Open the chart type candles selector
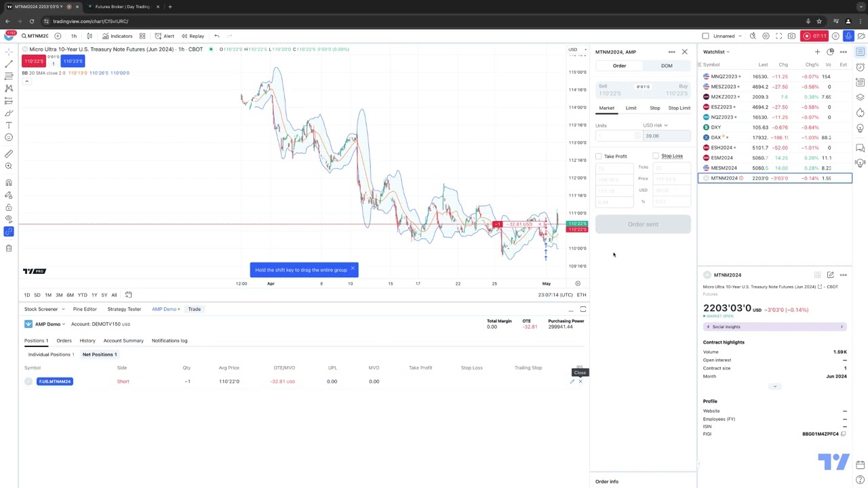The height and width of the screenshot is (488, 868). click(x=90, y=36)
